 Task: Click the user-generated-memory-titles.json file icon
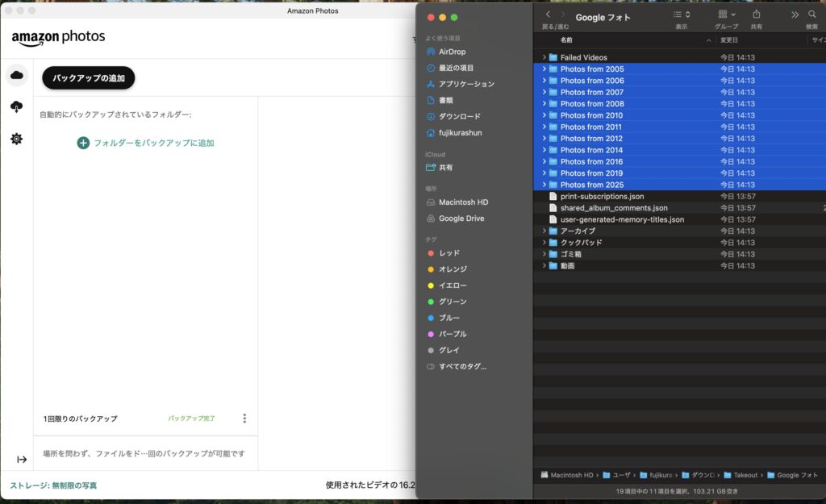tap(553, 219)
